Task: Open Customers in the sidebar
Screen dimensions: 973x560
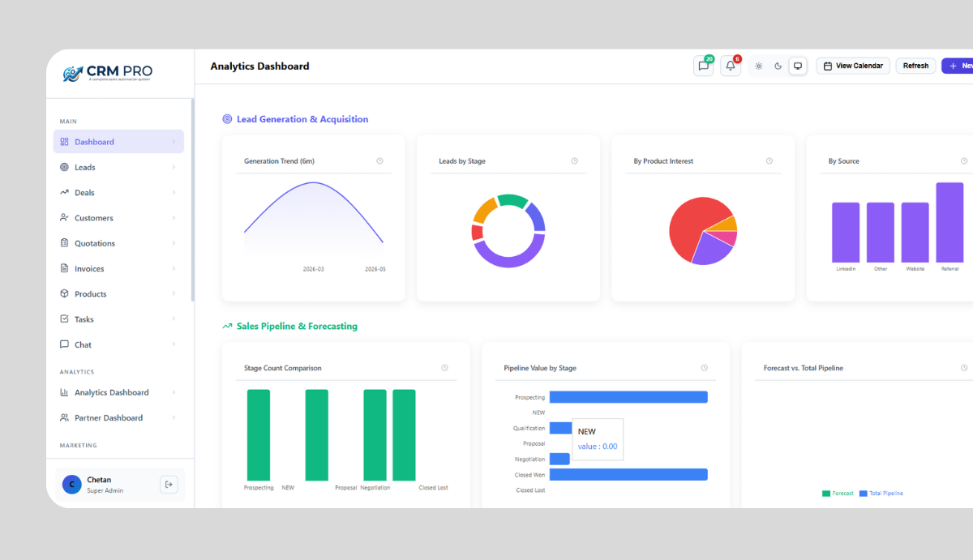Action: coord(118,218)
